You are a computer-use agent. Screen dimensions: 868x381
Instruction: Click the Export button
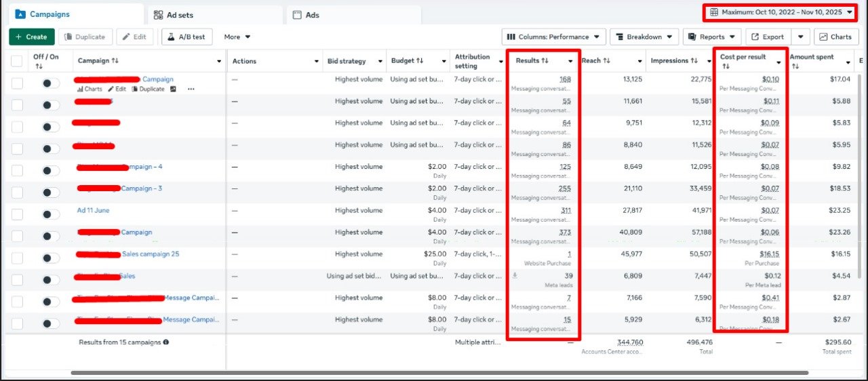(768, 37)
